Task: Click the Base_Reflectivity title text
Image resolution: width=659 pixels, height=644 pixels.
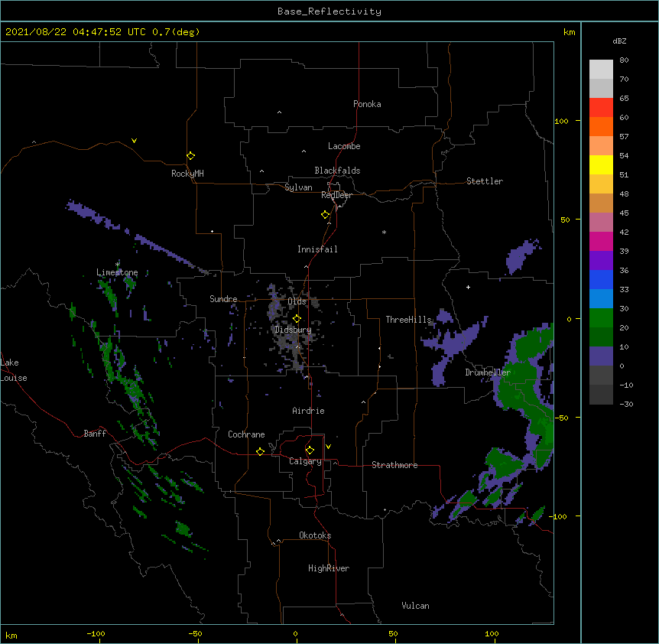Action: [329, 11]
